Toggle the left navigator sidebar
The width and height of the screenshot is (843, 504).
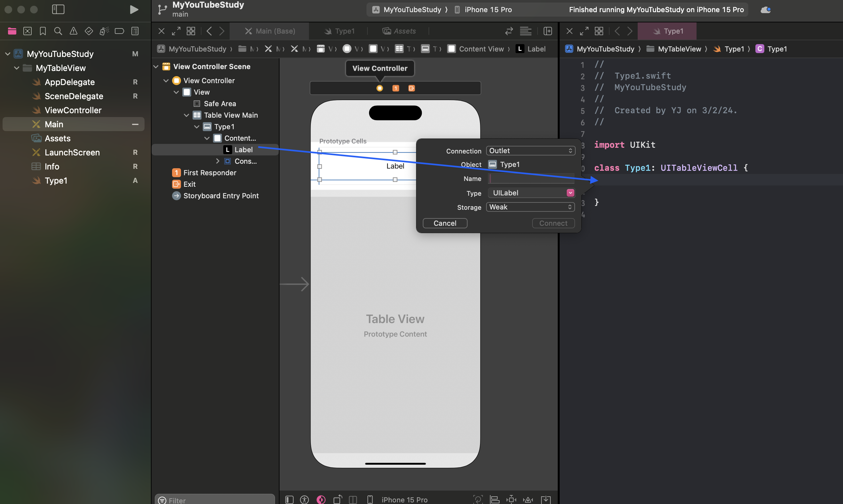coord(58,10)
